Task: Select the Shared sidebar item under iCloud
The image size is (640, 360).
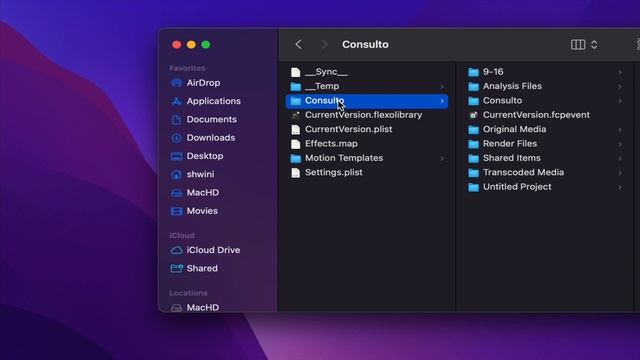Action: (x=194, y=269)
